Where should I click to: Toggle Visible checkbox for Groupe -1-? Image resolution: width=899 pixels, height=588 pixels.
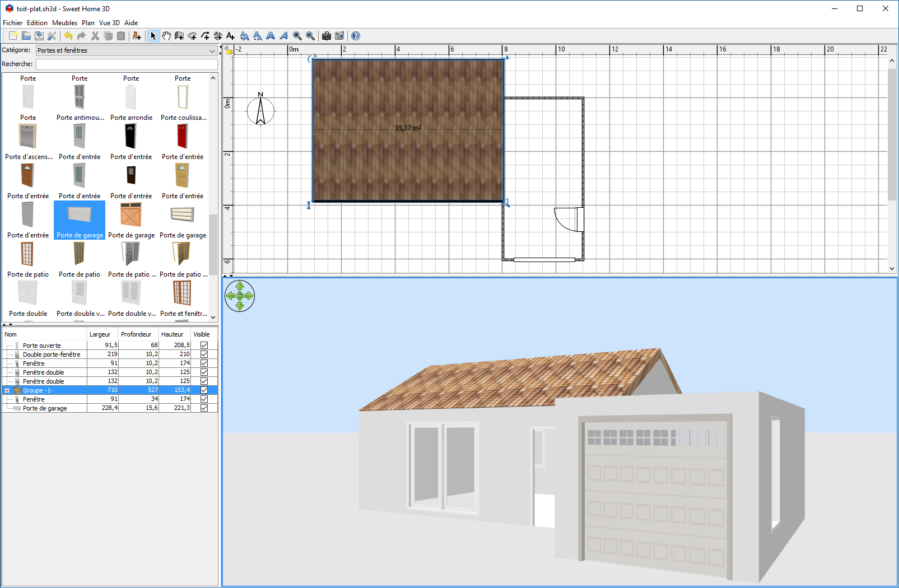pyautogui.click(x=204, y=390)
